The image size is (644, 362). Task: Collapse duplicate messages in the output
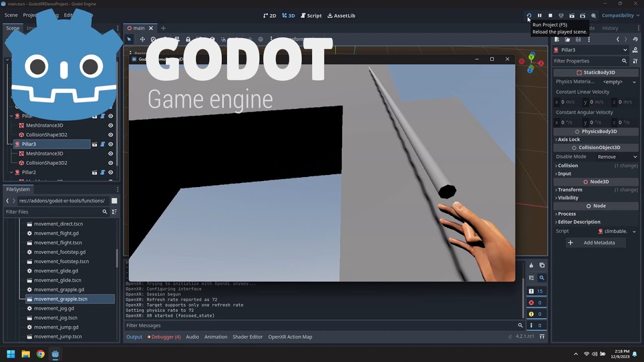[531, 278]
